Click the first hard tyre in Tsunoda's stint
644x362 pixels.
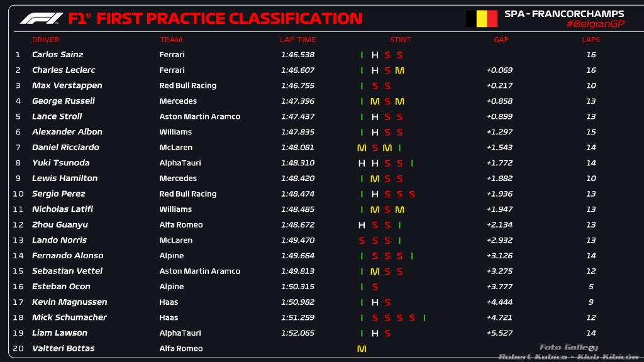pyautogui.click(x=362, y=163)
